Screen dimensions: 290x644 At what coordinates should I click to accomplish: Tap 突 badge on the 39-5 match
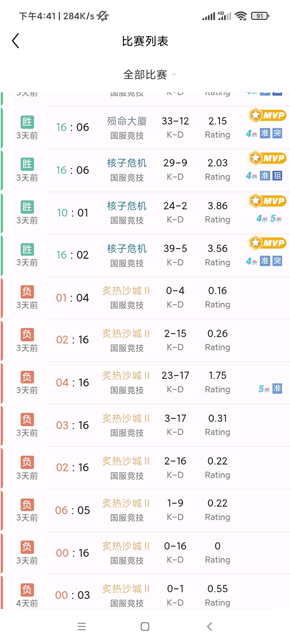pos(277,261)
